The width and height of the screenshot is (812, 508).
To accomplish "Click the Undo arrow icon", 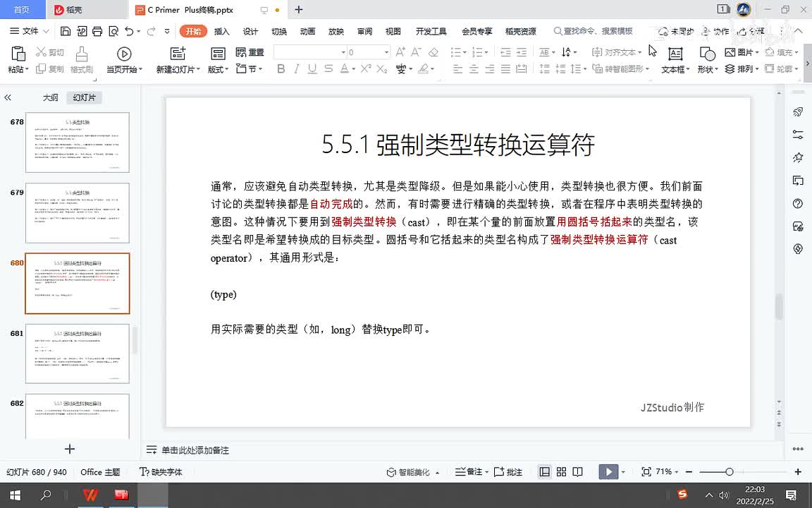I will click(129, 31).
